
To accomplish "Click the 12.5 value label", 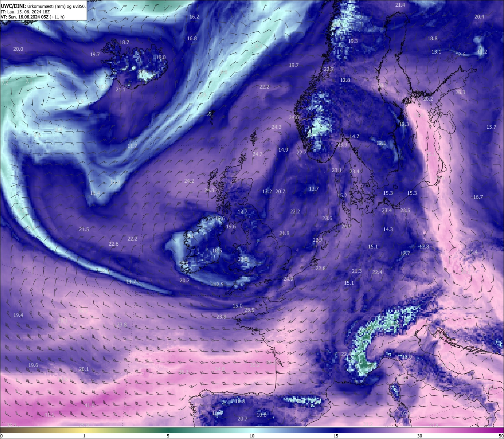I will (x=219, y=285).
